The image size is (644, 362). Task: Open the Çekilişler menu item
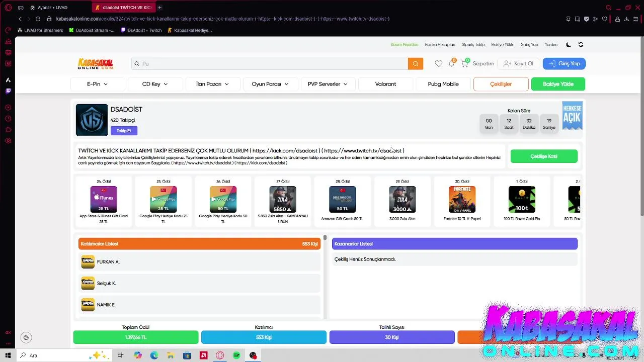[501, 84]
